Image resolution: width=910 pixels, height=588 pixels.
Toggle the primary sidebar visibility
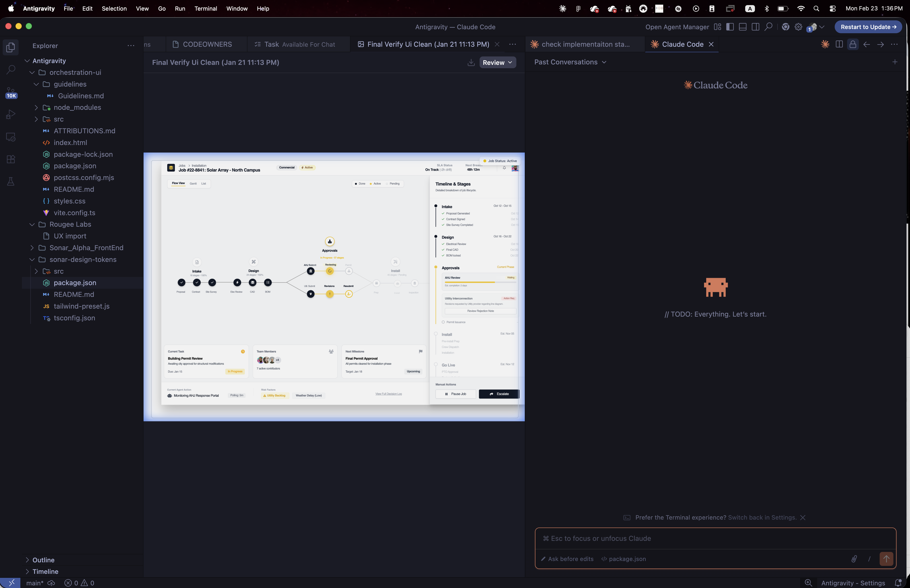(x=730, y=27)
